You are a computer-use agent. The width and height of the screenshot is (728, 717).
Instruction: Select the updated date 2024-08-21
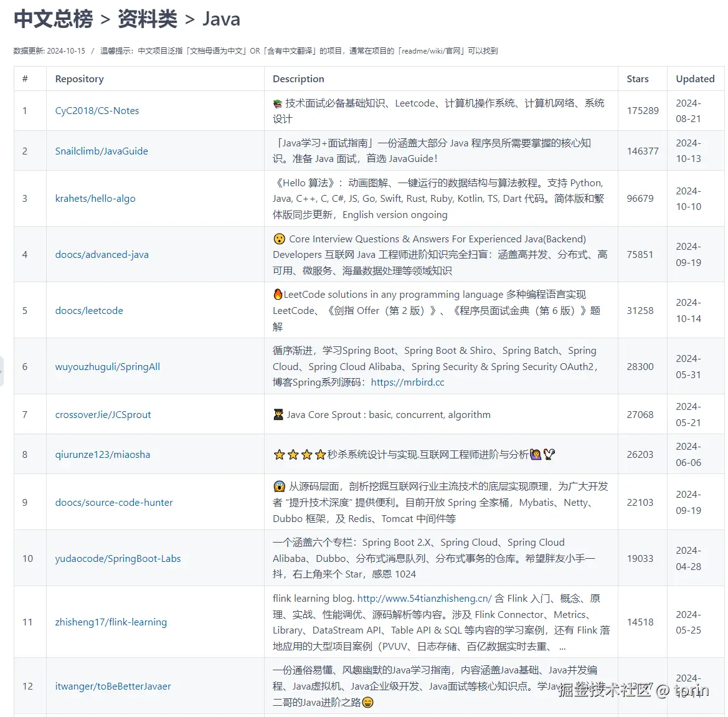(x=689, y=110)
